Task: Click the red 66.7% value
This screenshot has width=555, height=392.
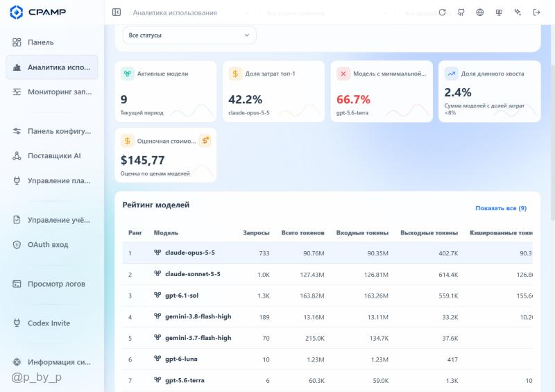Action: click(353, 99)
